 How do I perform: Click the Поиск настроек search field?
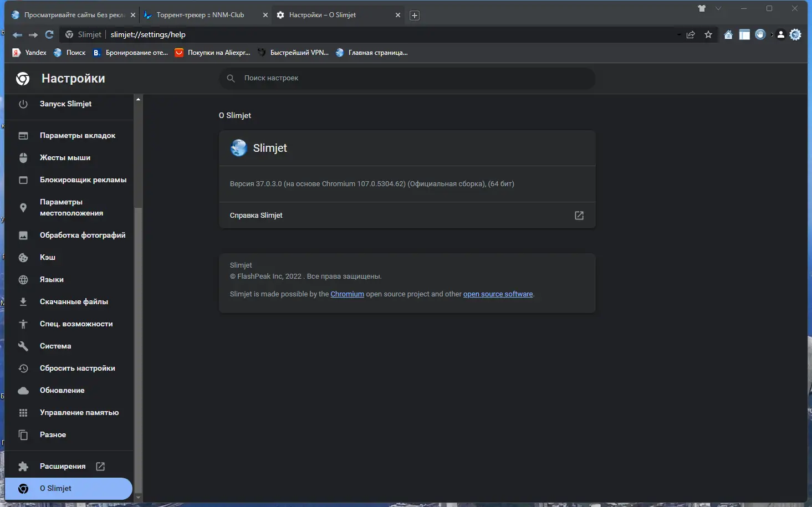click(x=407, y=78)
